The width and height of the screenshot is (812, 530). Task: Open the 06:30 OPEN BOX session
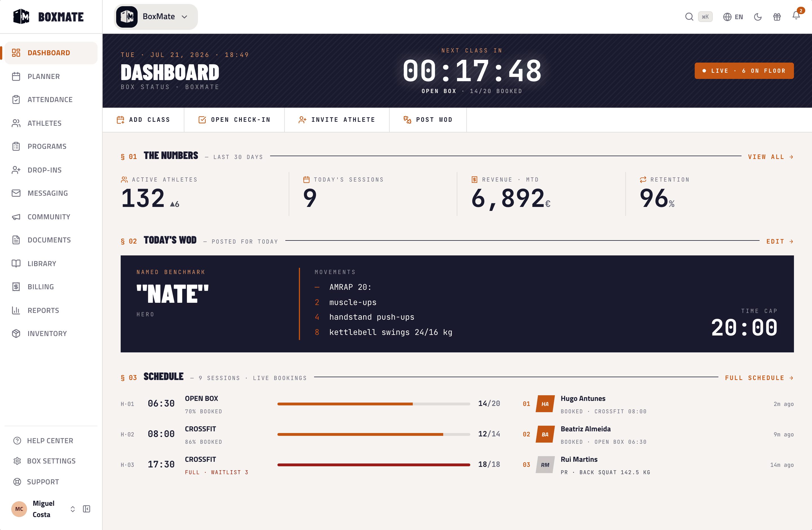(310, 404)
